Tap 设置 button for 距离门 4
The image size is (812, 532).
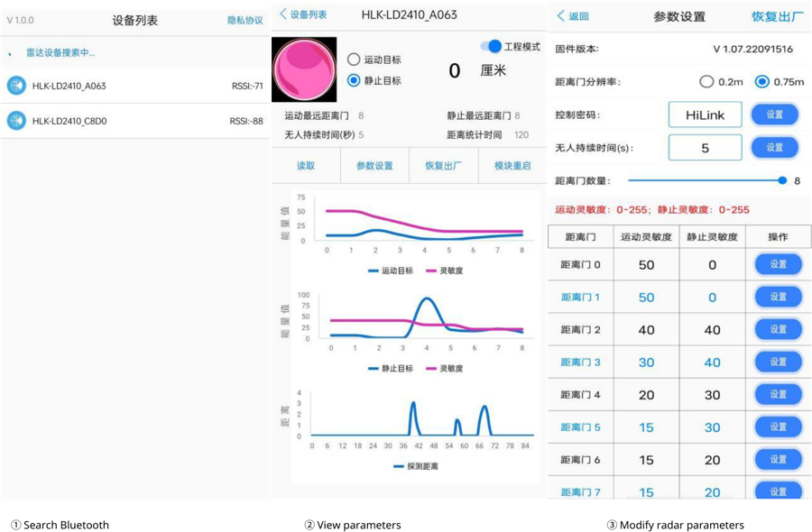(779, 394)
